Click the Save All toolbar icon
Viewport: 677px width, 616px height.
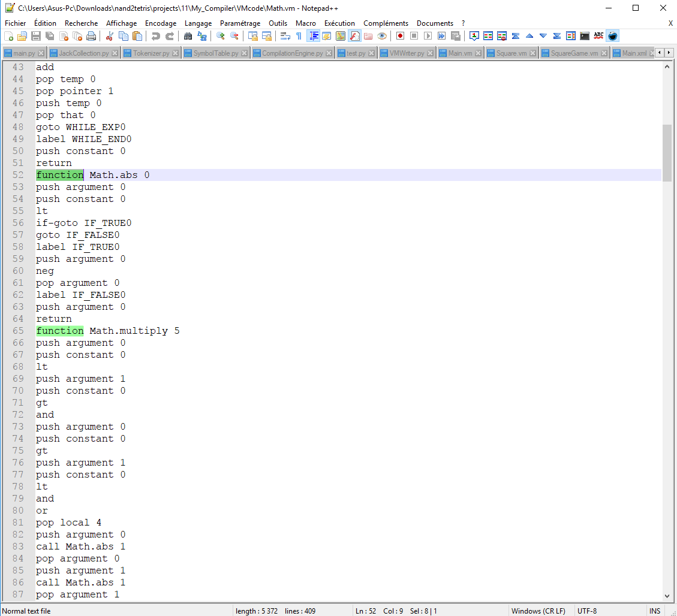50,36
